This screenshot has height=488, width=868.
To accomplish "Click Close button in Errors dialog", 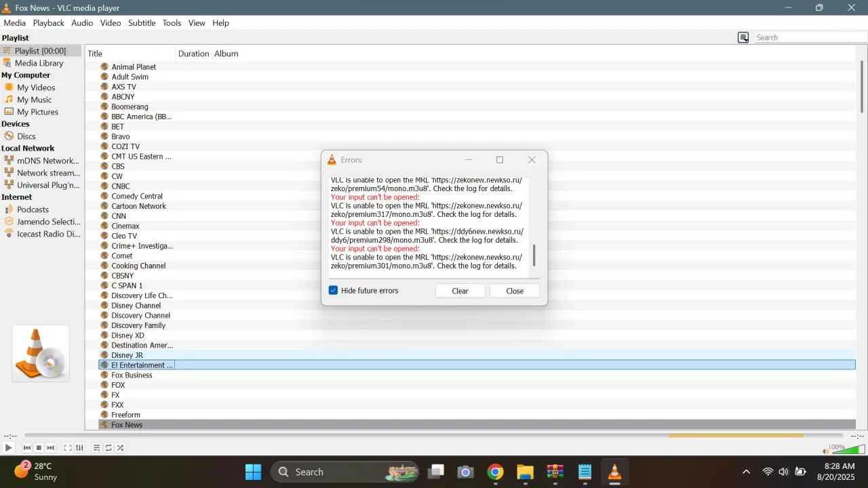I will click(x=515, y=291).
